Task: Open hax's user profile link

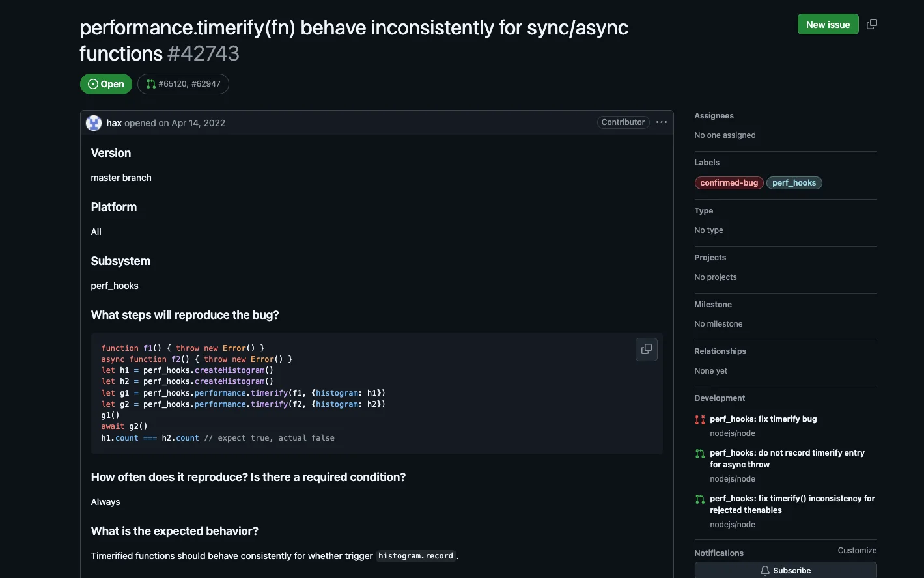Action: pyautogui.click(x=114, y=123)
